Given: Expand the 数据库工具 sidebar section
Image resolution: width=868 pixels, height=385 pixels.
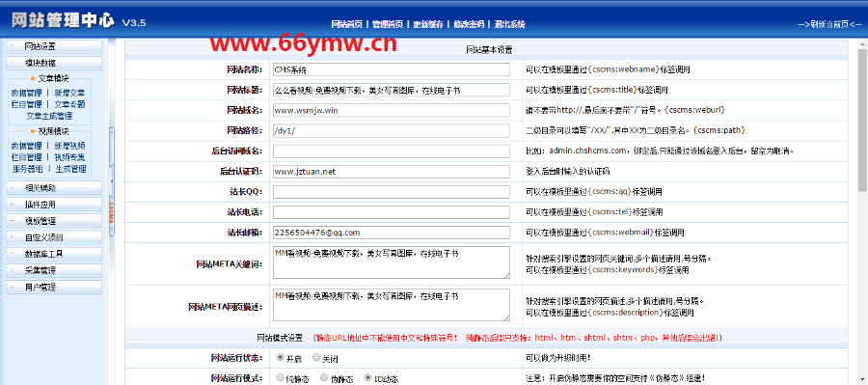Looking at the screenshot, I should [54, 255].
